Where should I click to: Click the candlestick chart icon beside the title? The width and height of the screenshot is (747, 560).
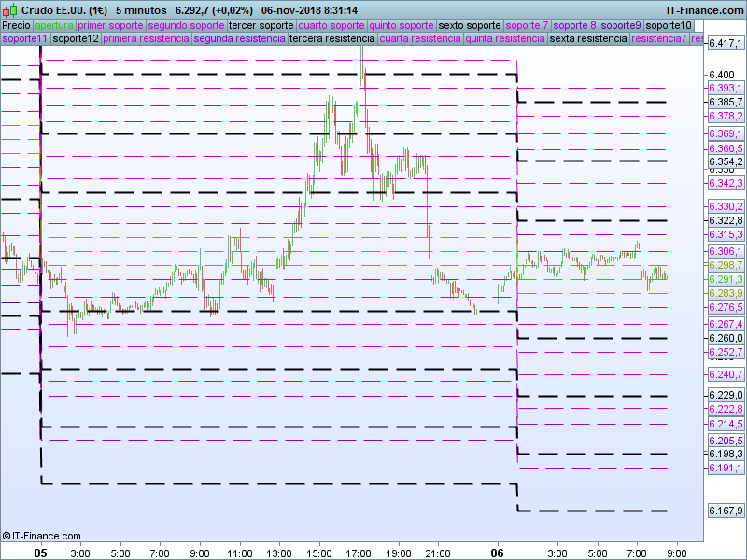click(9, 9)
